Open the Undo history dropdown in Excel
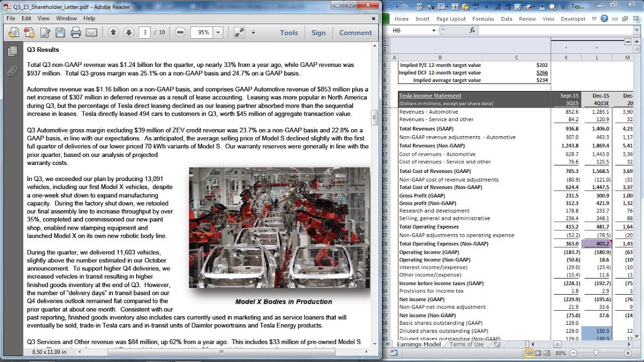Image resolution: width=644 pixels, height=362 pixels. (x=396, y=7)
